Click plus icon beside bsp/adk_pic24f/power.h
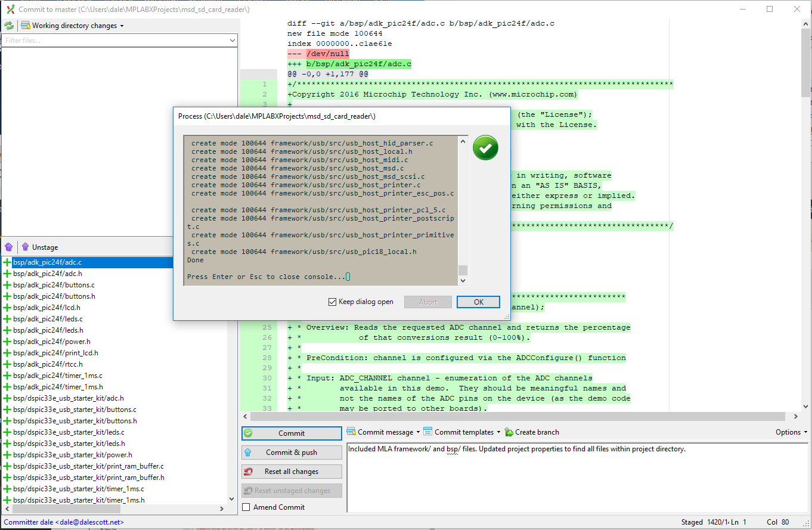The height and width of the screenshot is (530, 812). tap(7, 342)
